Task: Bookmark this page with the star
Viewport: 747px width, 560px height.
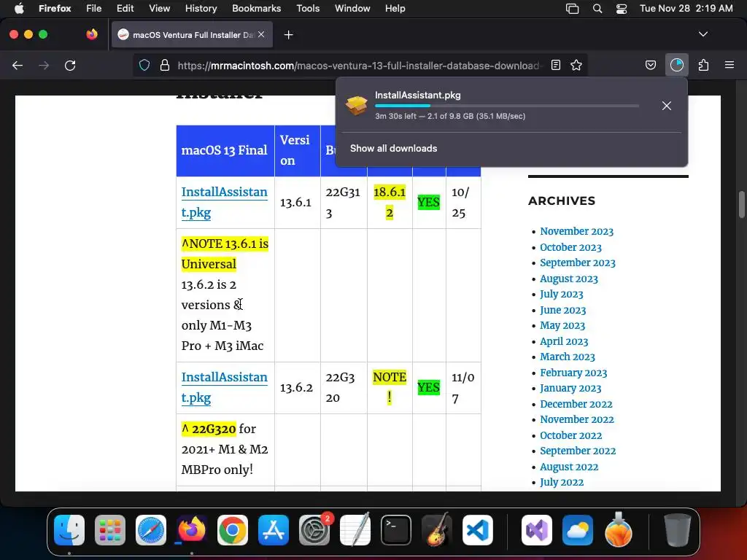Action: coord(576,65)
